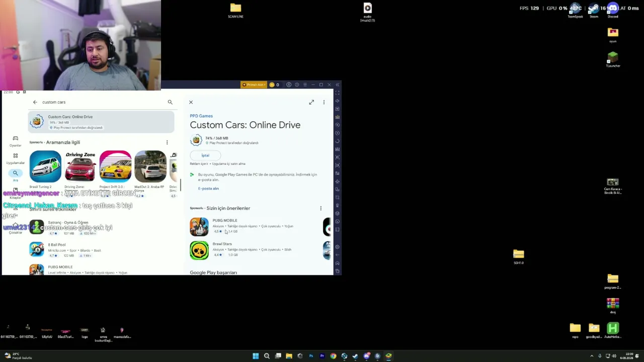Open the Oyunlar tab in the Play Store sidebar
The image size is (644, 362).
pyautogui.click(x=16, y=141)
